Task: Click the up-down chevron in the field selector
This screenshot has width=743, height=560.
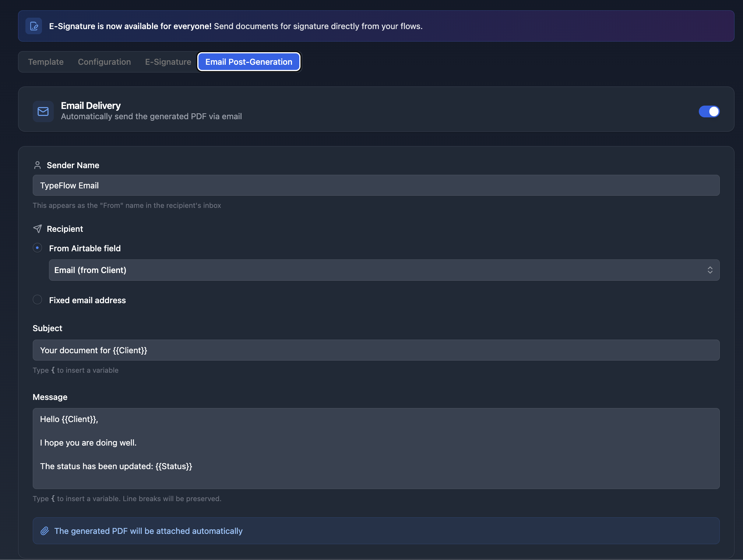Action: (710, 270)
